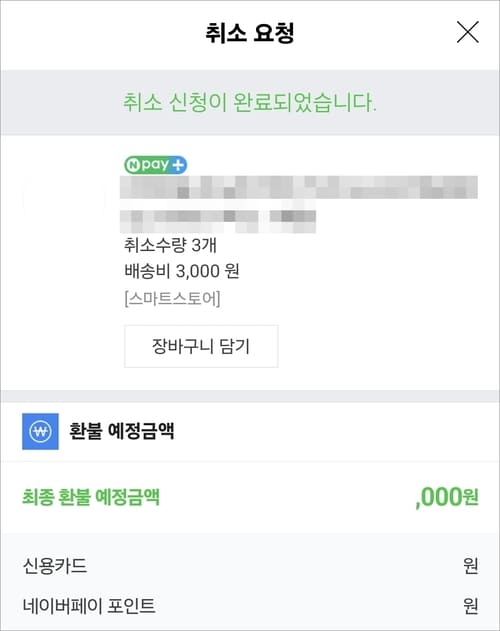
Task: Click the 환불 예정금액 section heading
Action: (122, 431)
